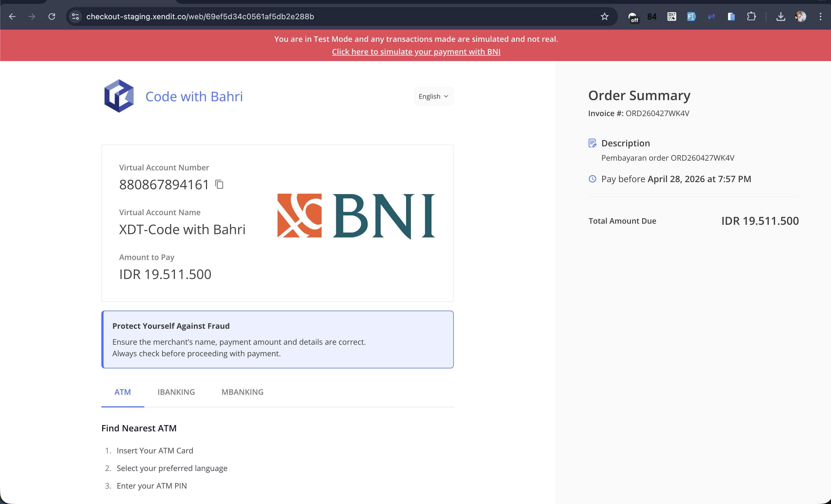Open the Chrome three-dot menu
This screenshot has height=504, width=831.
coord(821,17)
